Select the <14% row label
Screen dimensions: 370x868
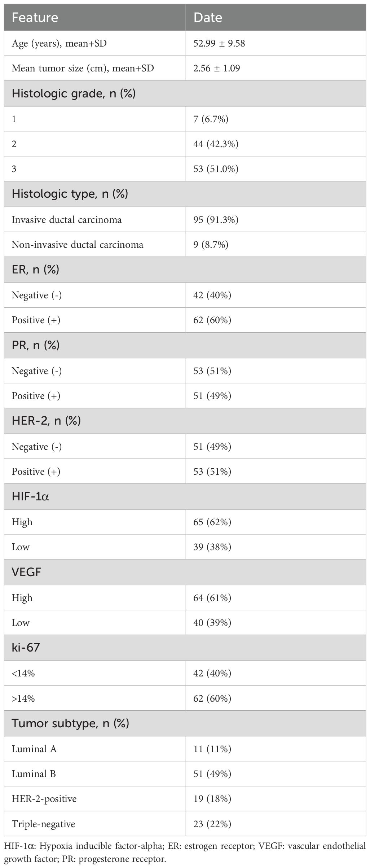pos(23,673)
